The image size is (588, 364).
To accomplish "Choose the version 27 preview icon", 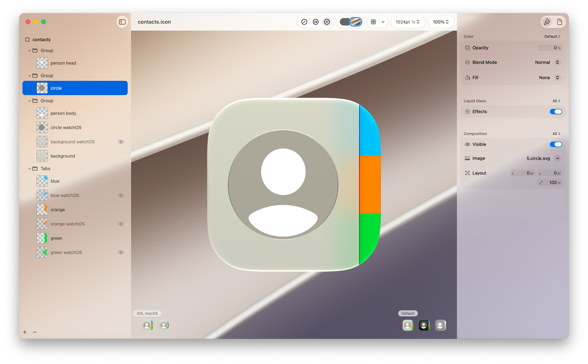I will point(327,22).
